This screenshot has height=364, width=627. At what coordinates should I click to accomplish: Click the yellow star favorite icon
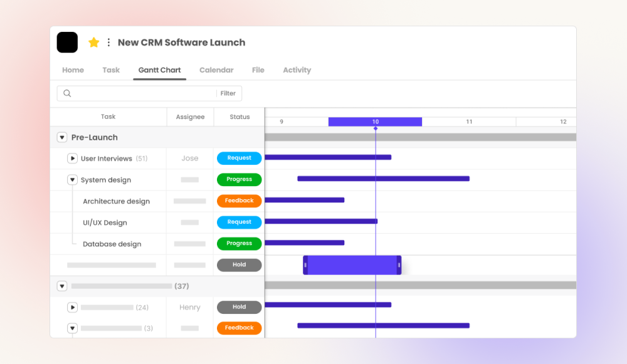point(93,43)
